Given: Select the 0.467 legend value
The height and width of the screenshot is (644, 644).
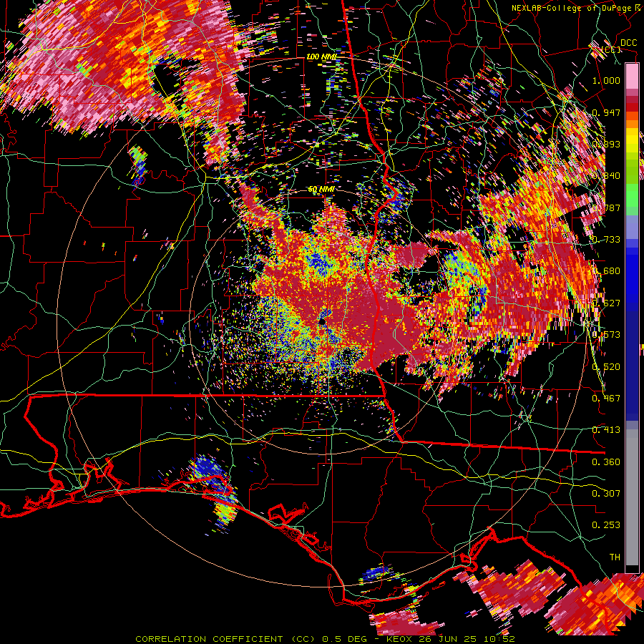Looking at the screenshot, I should point(606,398).
